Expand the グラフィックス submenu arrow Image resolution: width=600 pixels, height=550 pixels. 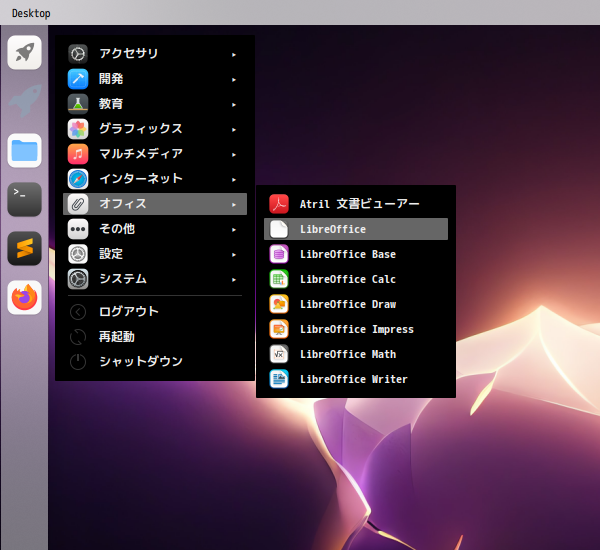pyautogui.click(x=234, y=130)
